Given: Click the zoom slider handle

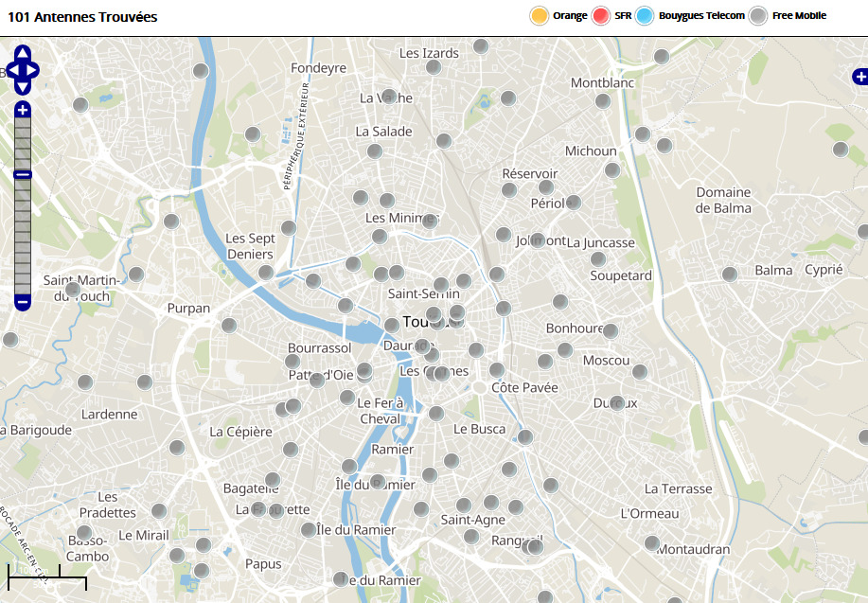Looking at the screenshot, I should [x=23, y=174].
